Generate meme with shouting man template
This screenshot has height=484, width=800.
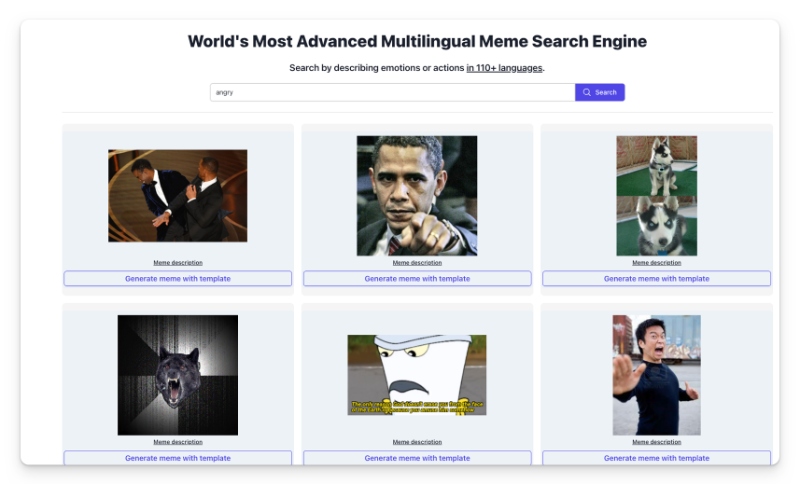[x=657, y=457]
